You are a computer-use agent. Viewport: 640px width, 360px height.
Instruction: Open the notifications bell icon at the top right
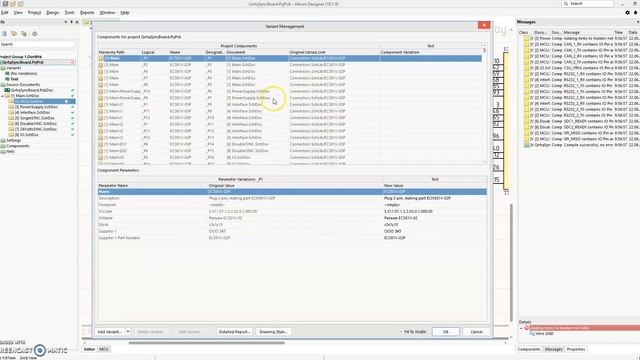[x=636, y=13]
